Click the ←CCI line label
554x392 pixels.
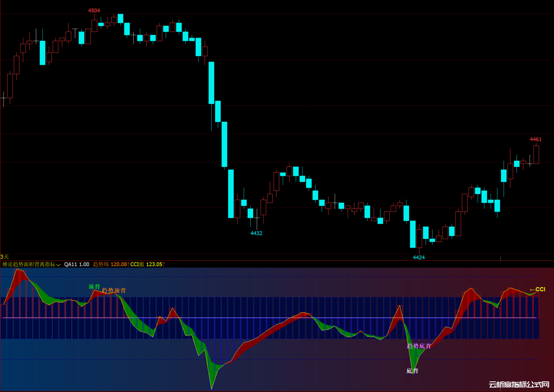coord(537,290)
